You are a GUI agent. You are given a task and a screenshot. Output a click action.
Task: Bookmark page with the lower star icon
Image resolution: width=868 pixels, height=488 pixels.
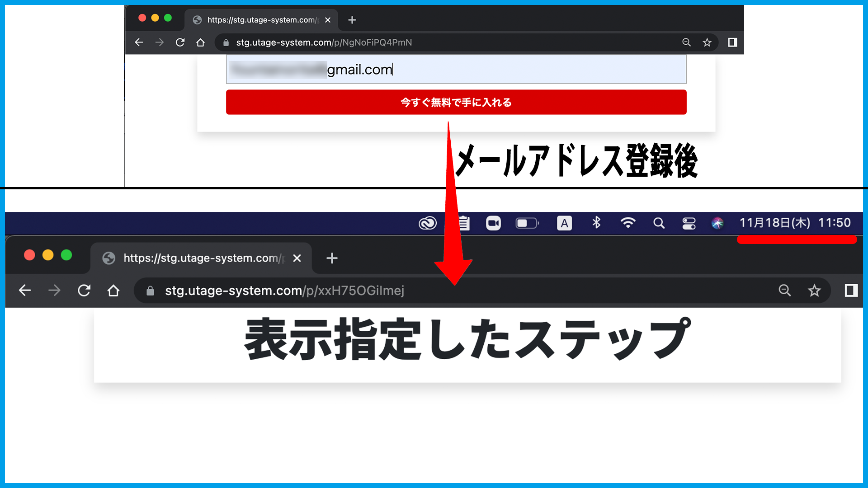pyautogui.click(x=814, y=291)
